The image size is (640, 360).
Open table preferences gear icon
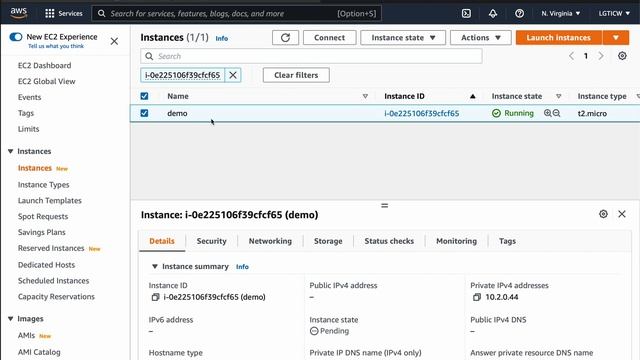pos(622,56)
